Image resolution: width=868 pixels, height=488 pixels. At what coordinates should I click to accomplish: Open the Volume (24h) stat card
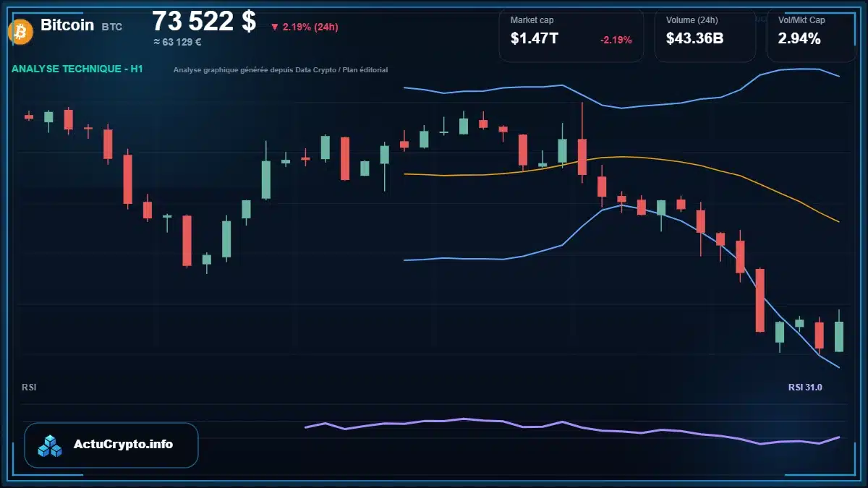pyautogui.click(x=705, y=35)
